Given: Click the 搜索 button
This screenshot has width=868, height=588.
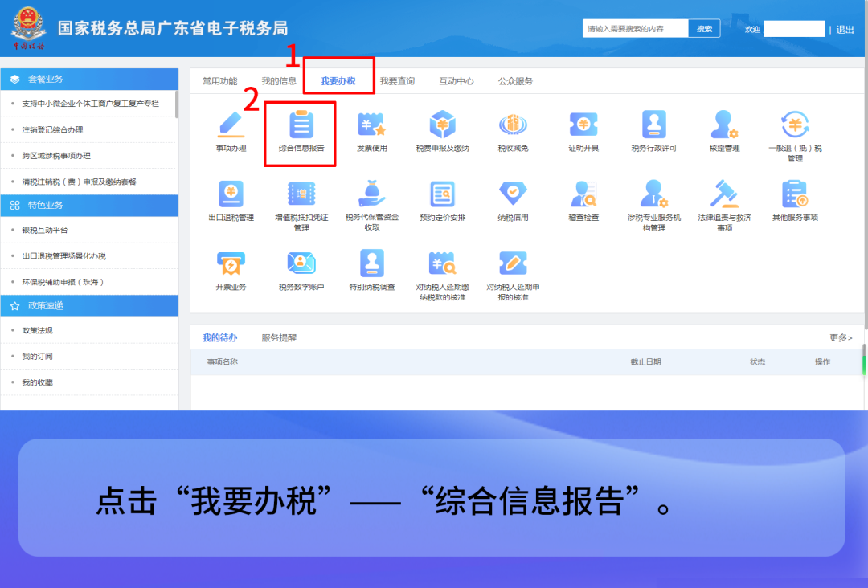Looking at the screenshot, I should [704, 29].
